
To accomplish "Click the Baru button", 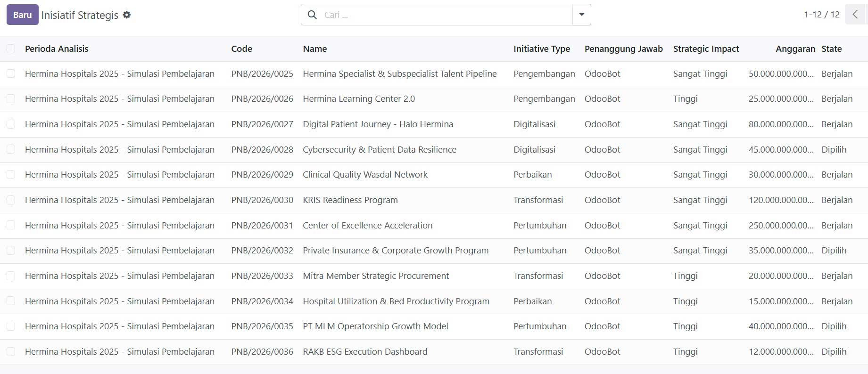I will click(x=22, y=15).
